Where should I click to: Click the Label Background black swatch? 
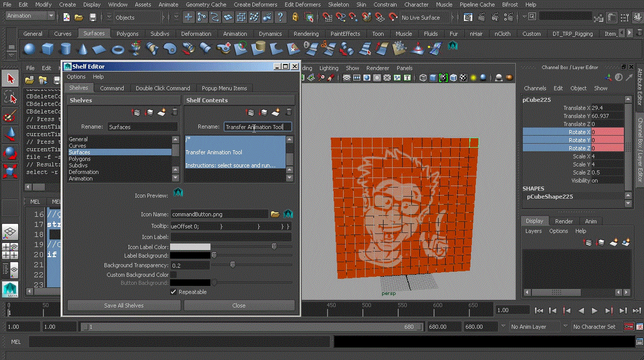point(190,256)
